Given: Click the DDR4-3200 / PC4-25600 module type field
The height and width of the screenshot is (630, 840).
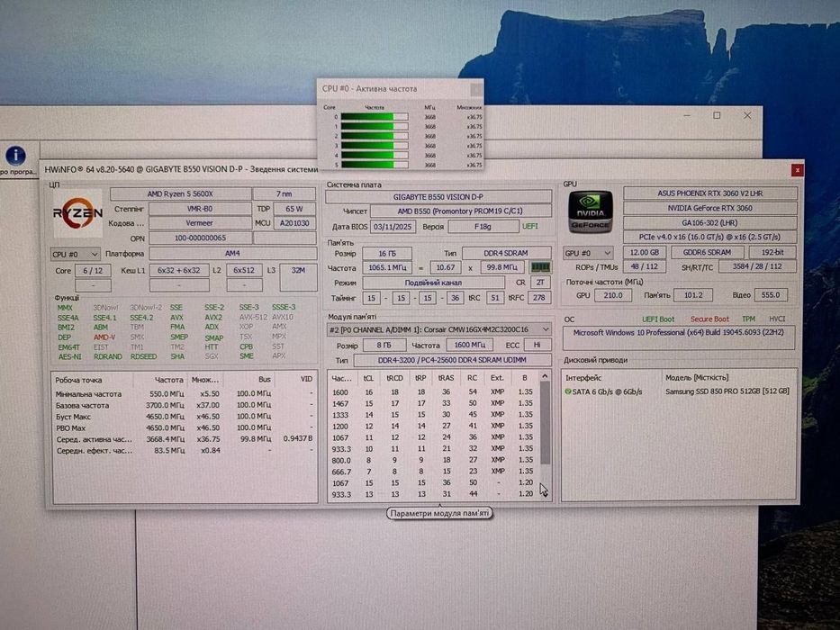Looking at the screenshot, I should click(x=452, y=360).
